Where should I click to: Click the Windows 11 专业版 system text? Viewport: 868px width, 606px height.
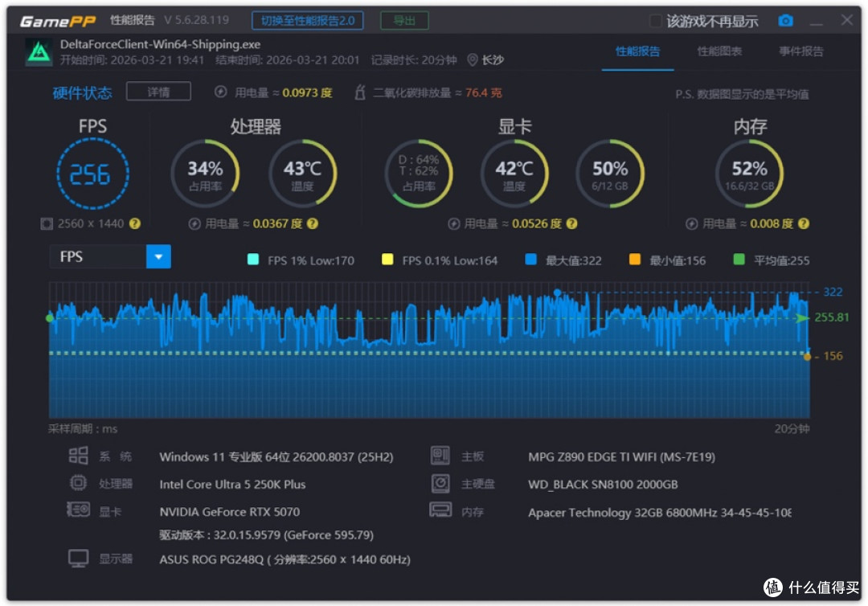(276, 457)
